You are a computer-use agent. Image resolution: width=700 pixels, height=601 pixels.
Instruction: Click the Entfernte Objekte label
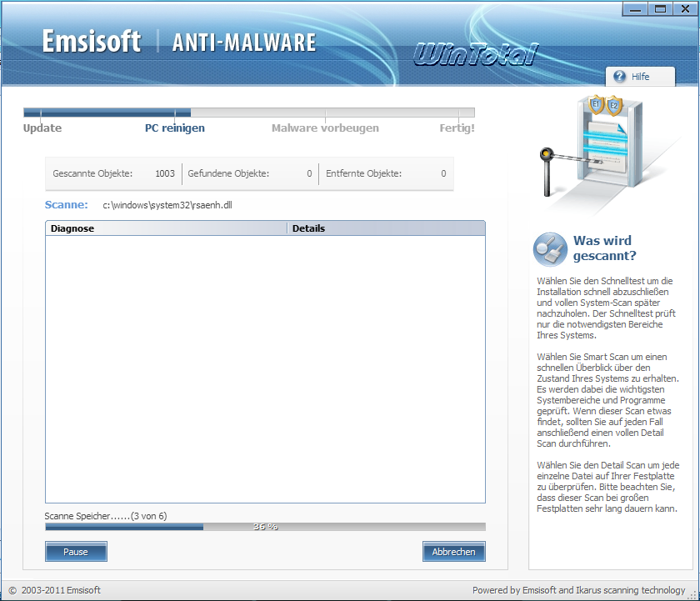(x=363, y=173)
